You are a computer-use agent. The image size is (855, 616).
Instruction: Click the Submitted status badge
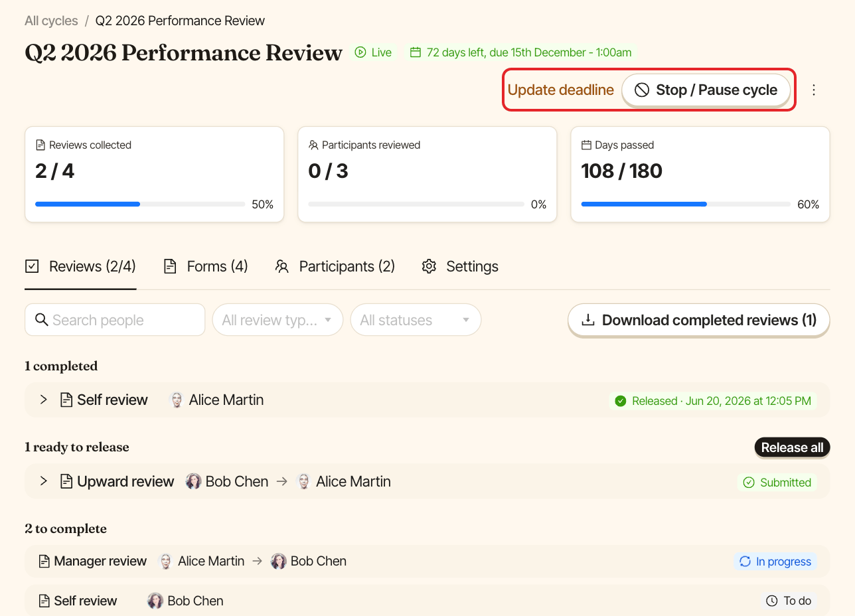777,483
